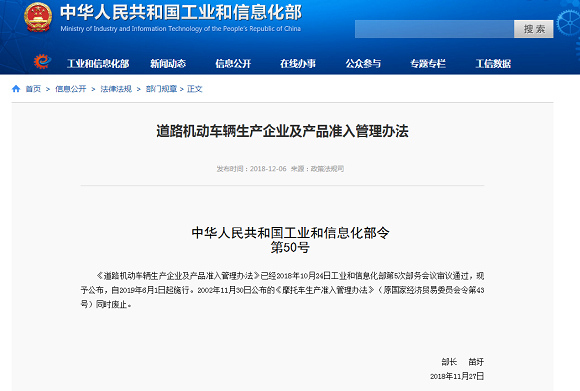Click the ministry name header title
This screenshot has width=580, height=391.
[181, 13]
